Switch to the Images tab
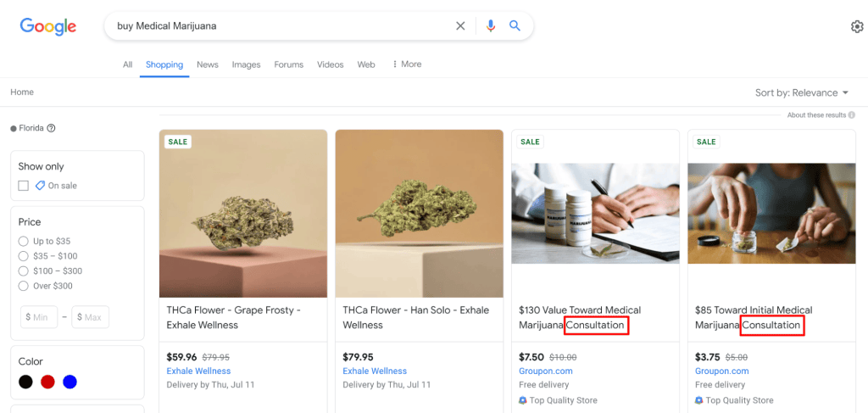The height and width of the screenshot is (413, 868). point(246,64)
